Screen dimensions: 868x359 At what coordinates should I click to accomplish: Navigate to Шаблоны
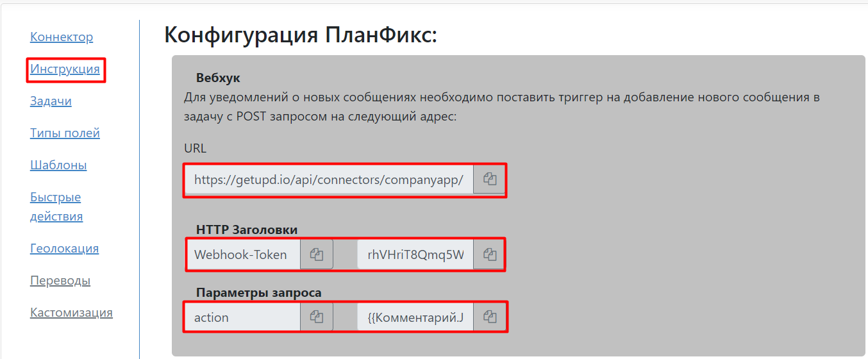[x=58, y=165]
